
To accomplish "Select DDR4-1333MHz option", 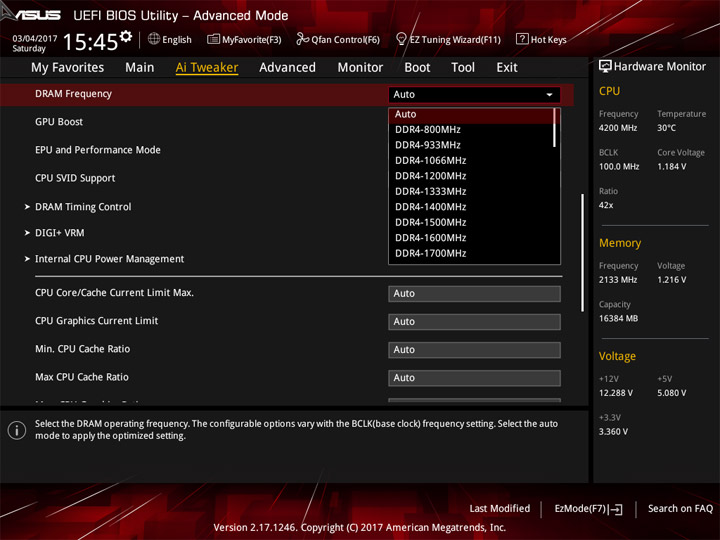I will (x=472, y=191).
